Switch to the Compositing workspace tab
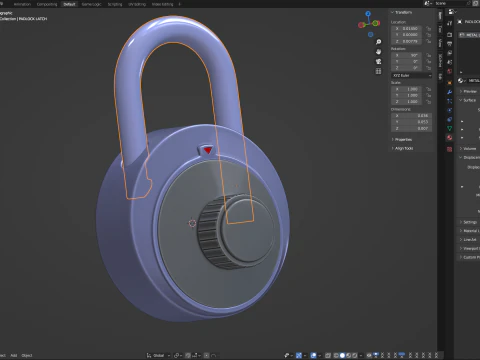 [47, 4]
